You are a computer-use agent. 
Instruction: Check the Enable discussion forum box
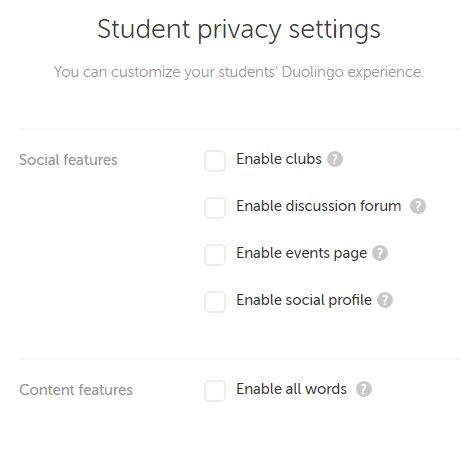click(x=215, y=208)
